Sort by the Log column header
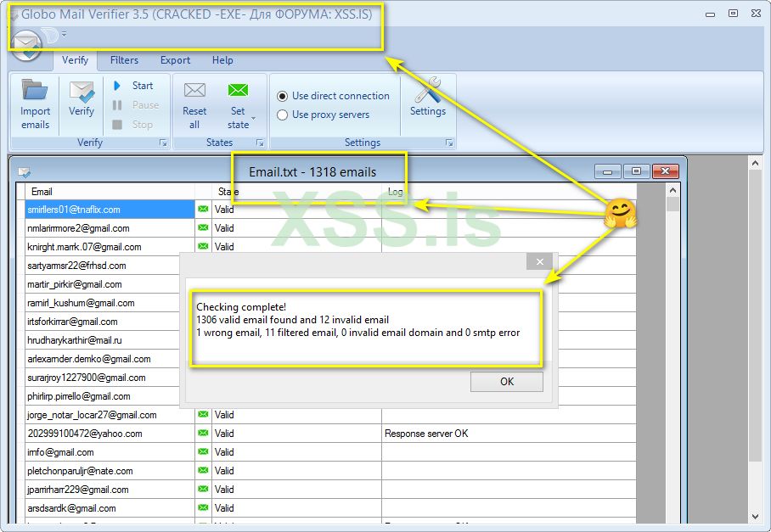Screen dimensions: 771x532 click(x=509, y=192)
